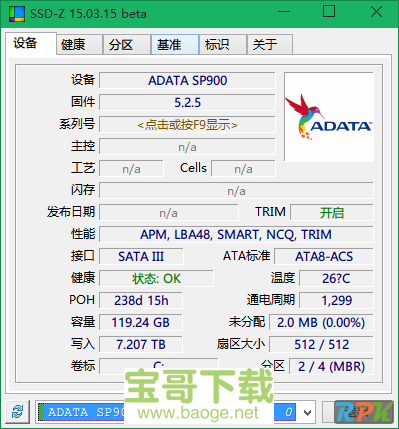Viewport: 399px width, 429px height.
Task: Click the unallocated value 2.0 MB (0.00%)
Action: (321, 323)
